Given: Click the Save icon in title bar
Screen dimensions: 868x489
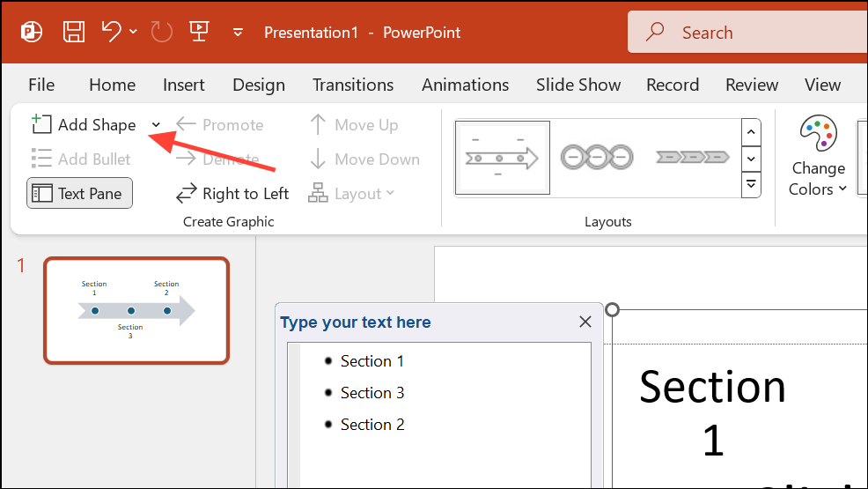Looking at the screenshot, I should point(73,33).
